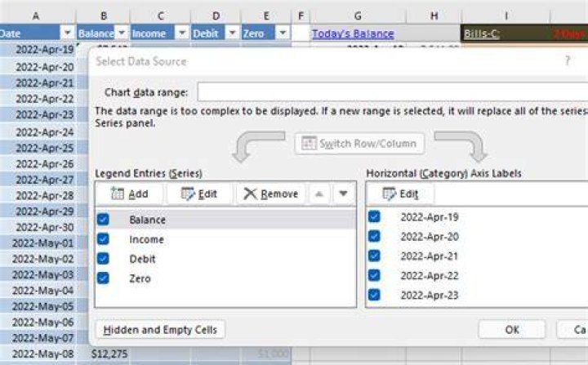Select Income in the series list
588x365 pixels.
(x=147, y=239)
